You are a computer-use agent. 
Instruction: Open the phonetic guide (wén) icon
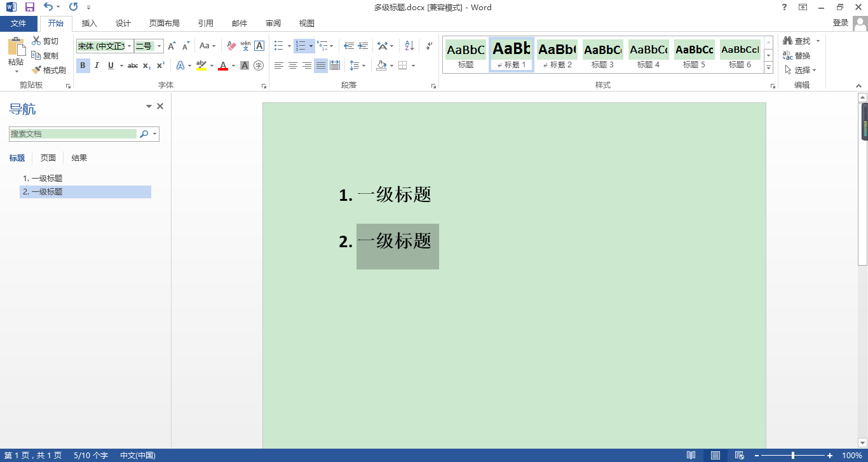245,46
